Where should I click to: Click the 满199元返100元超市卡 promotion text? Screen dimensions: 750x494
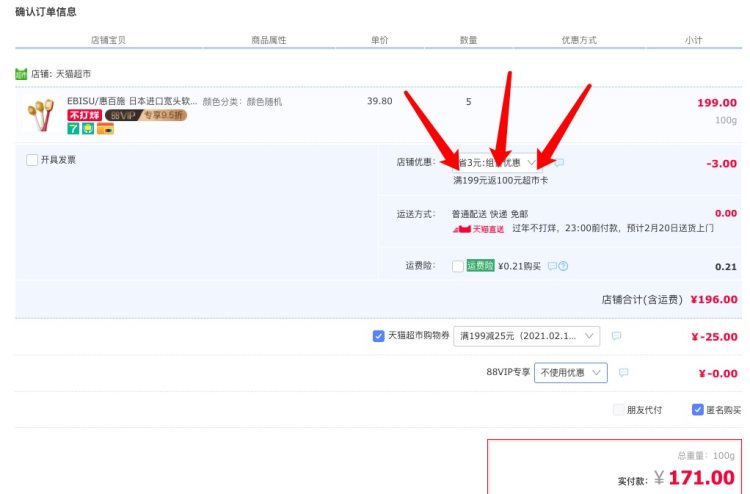[500, 180]
